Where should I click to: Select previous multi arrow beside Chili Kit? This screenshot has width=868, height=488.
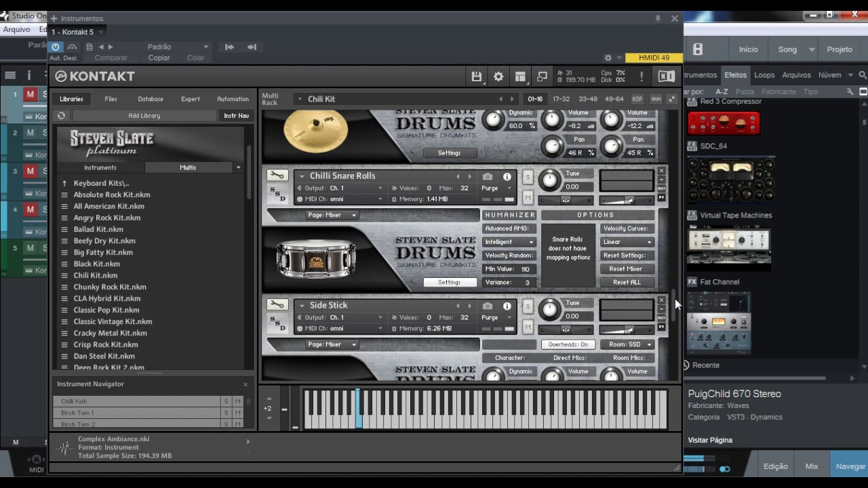point(501,99)
